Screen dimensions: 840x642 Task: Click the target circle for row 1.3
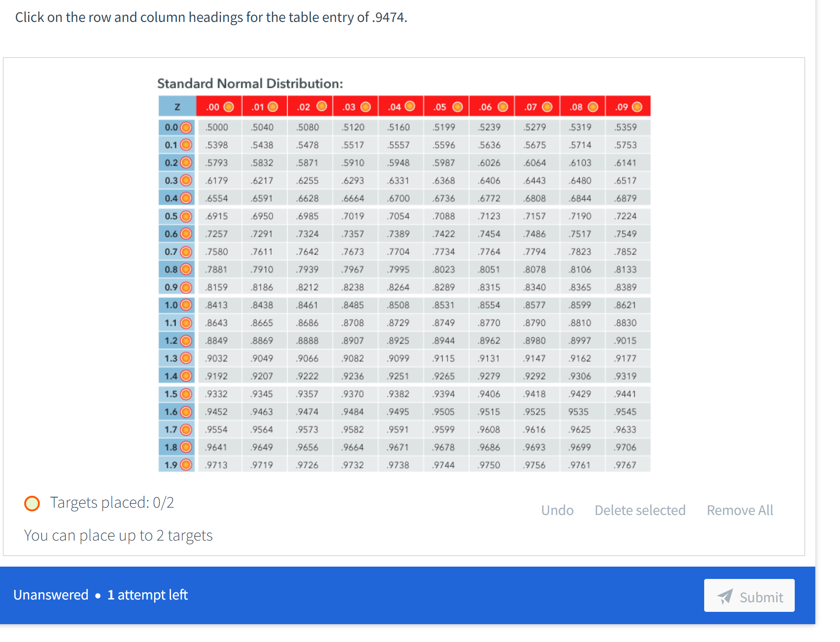point(186,358)
